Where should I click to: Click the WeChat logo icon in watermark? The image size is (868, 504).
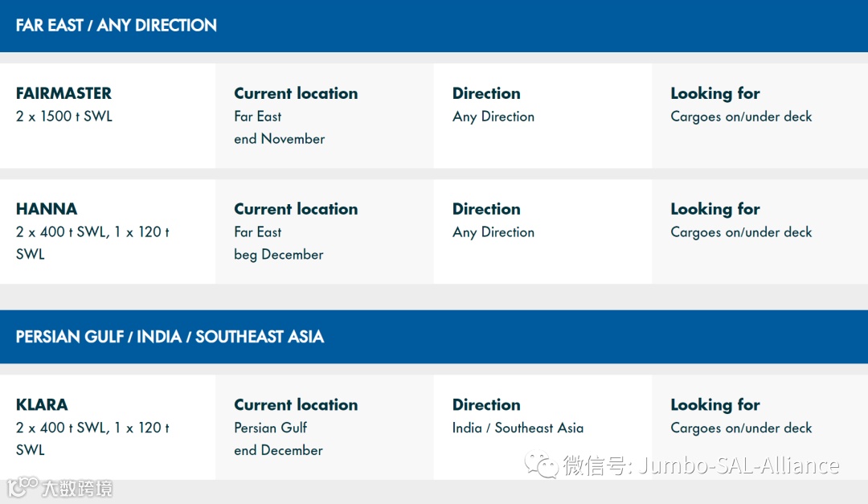541,464
